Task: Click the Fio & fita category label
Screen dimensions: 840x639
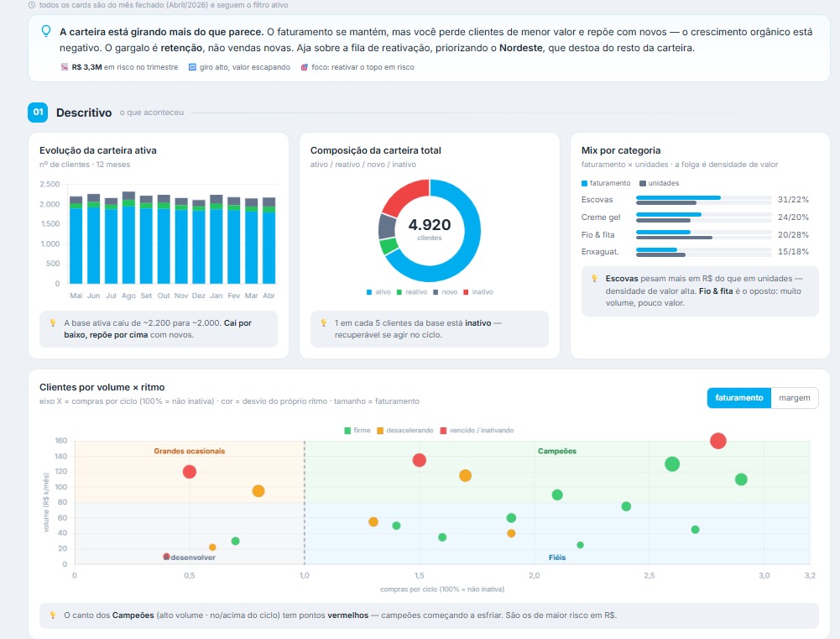Action: [597, 235]
